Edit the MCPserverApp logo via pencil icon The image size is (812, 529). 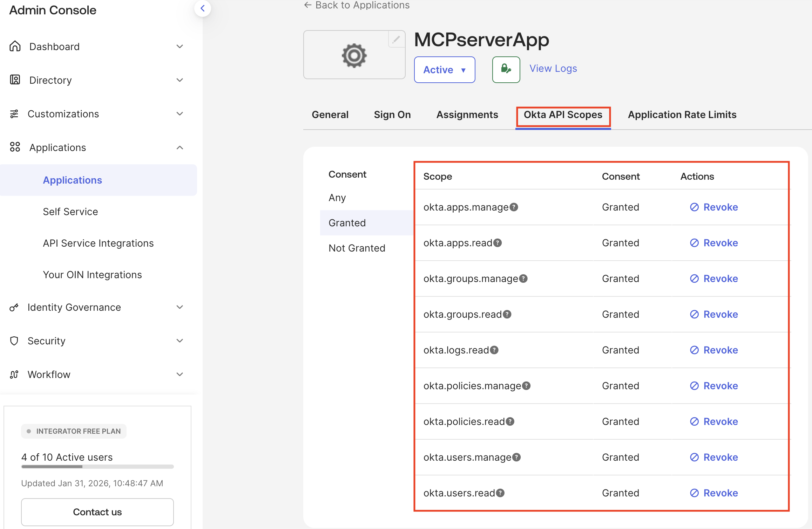[x=396, y=40]
